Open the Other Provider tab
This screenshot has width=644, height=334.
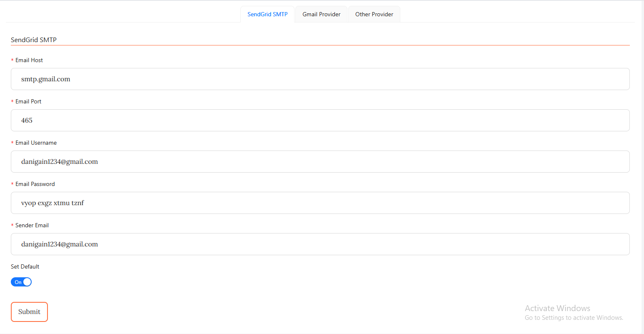374,14
